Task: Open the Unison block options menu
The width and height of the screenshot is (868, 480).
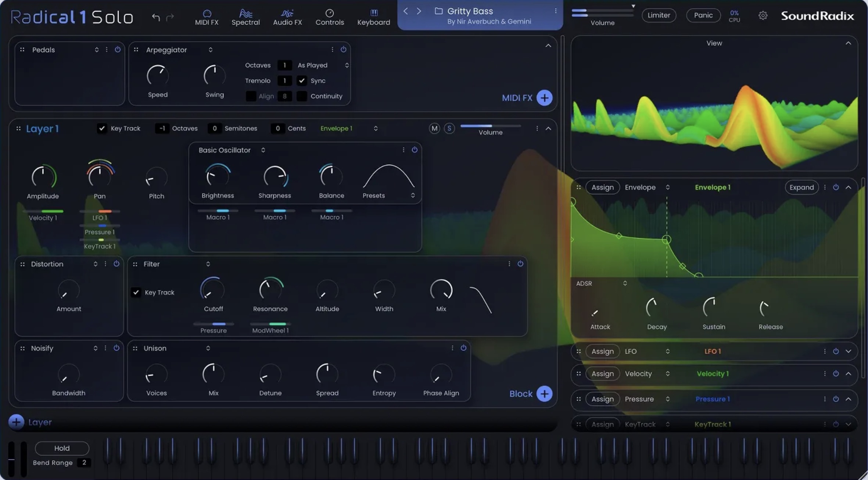Action: tap(452, 348)
